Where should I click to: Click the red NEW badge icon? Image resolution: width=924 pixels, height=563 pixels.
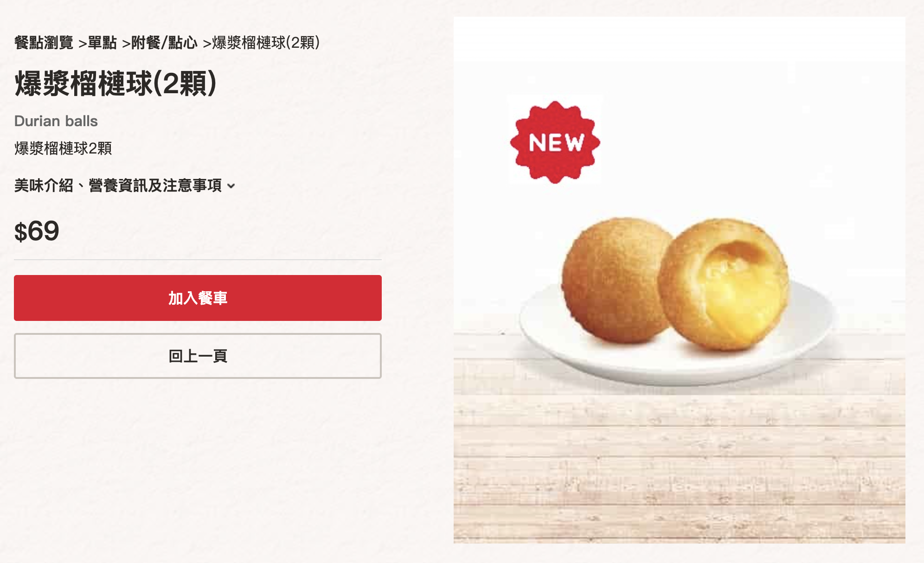555,142
